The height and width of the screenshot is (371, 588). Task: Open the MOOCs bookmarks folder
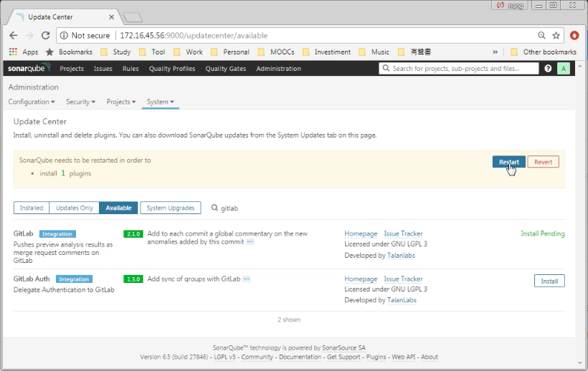276,52
